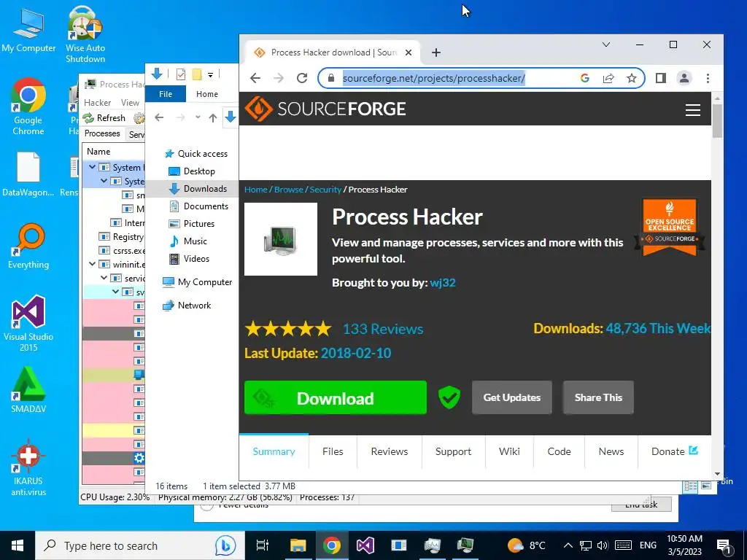The width and height of the screenshot is (747, 560).
Task: Open Explorer recent locations dropdown
Action: click(198, 117)
